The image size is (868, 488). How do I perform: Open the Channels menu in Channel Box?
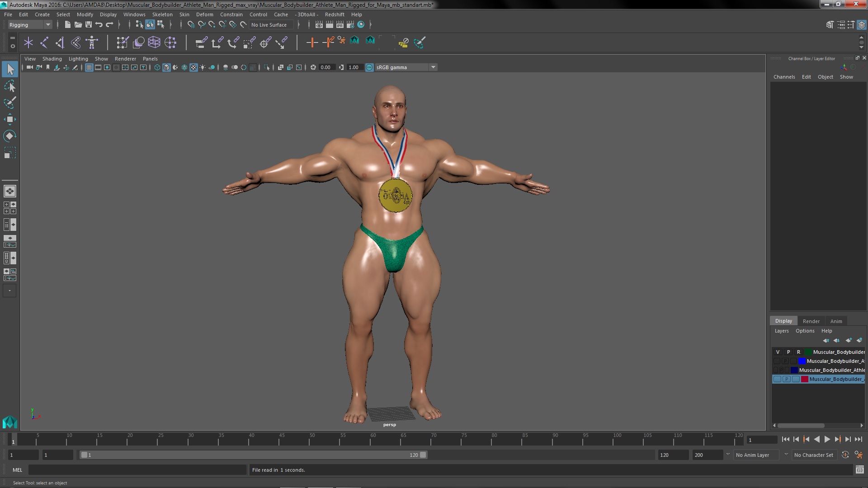point(784,77)
